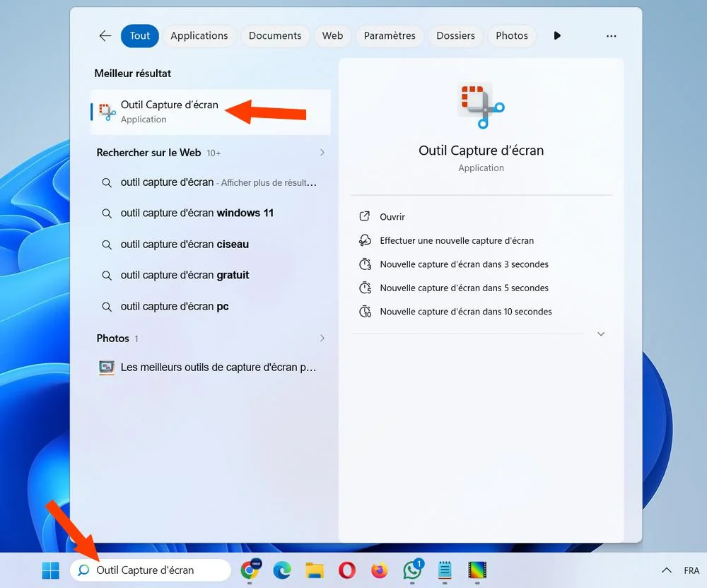
Task: Click search icon beside 'windows 11' suggestion
Action: point(107,213)
